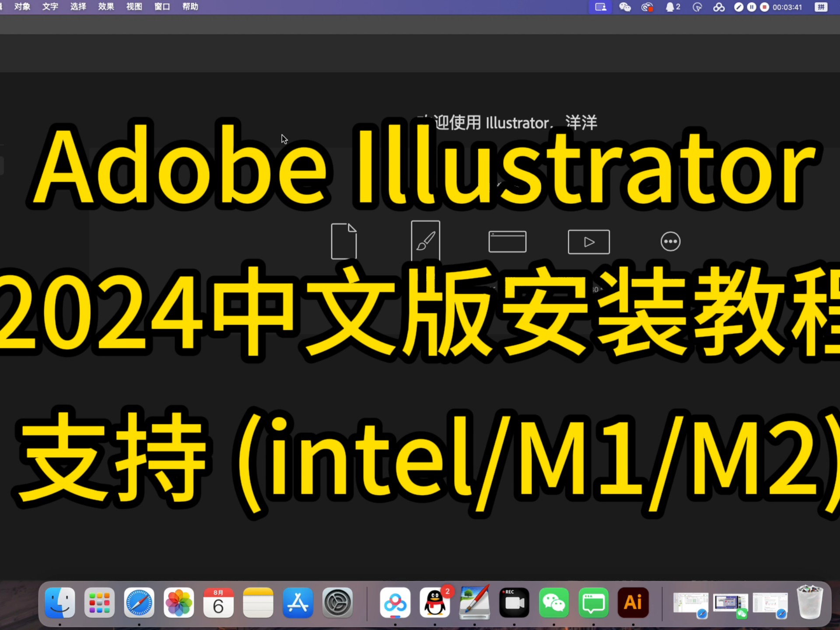The height and width of the screenshot is (630, 840).
Task: Click the blank document preset icon
Action: (344, 241)
